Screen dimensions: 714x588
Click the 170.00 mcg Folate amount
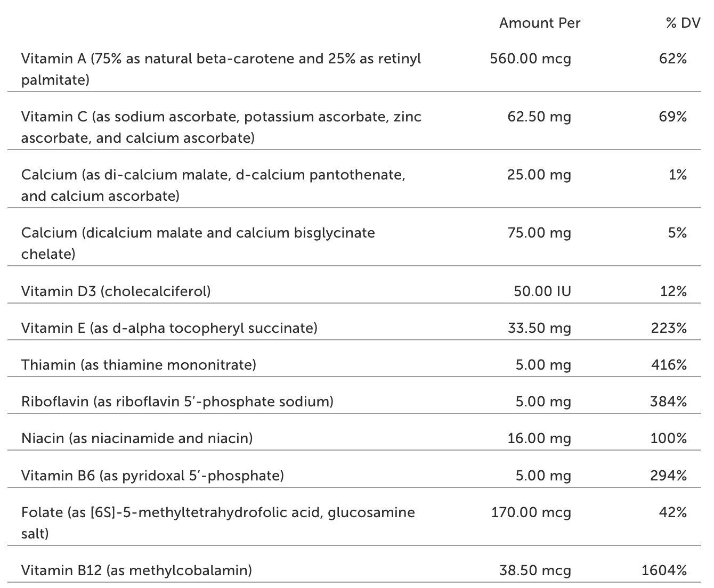point(531,512)
